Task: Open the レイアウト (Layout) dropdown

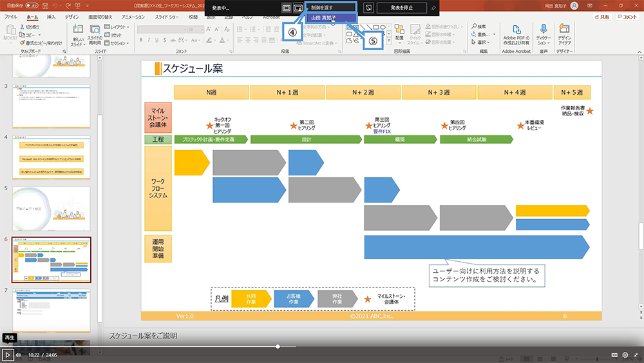Action: click(x=117, y=26)
